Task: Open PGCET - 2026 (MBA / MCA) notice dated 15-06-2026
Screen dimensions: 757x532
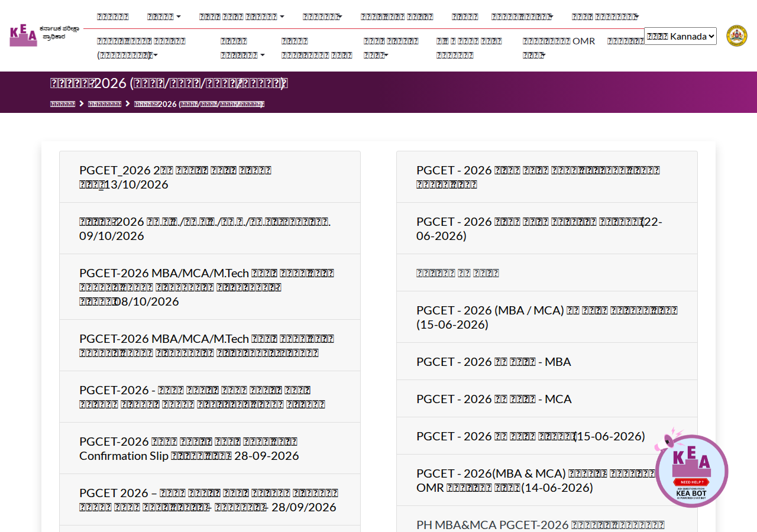Action: pyautogui.click(x=547, y=317)
